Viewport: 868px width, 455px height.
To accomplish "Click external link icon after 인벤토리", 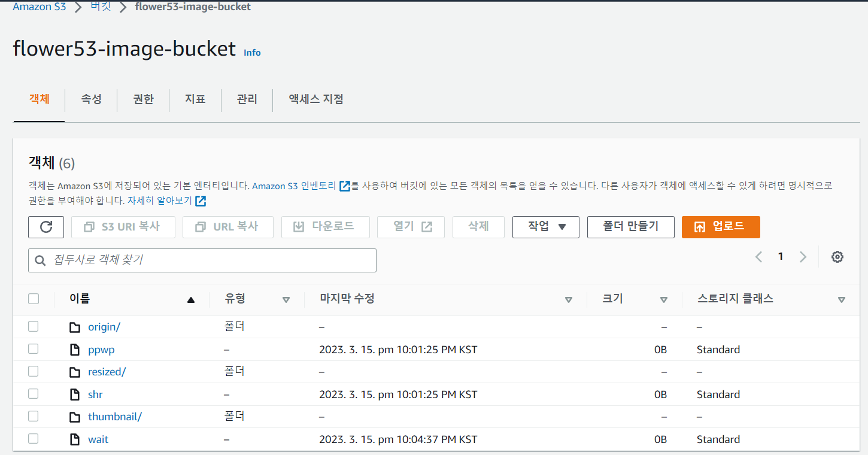I will point(344,186).
